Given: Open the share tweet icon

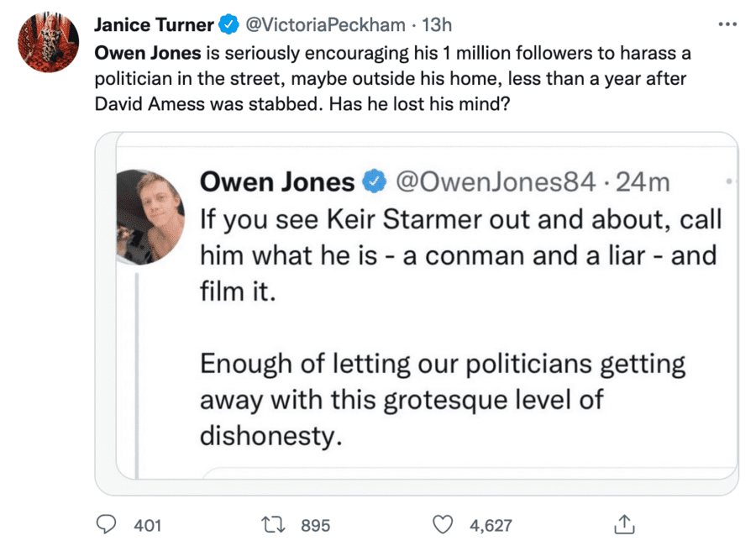Looking at the screenshot, I should [x=622, y=525].
